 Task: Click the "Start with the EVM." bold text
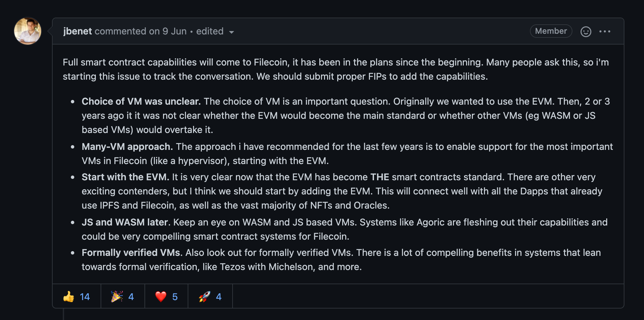[125, 177]
